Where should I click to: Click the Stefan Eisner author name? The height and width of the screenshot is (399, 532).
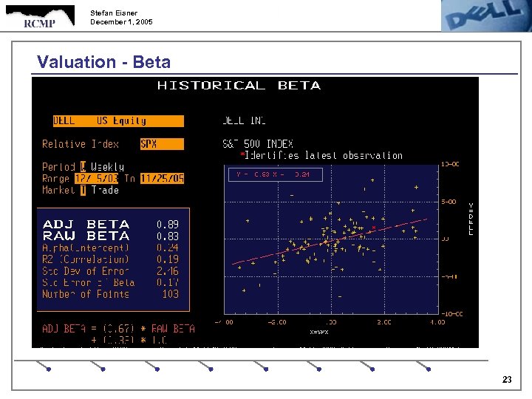pyautogui.click(x=114, y=13)
